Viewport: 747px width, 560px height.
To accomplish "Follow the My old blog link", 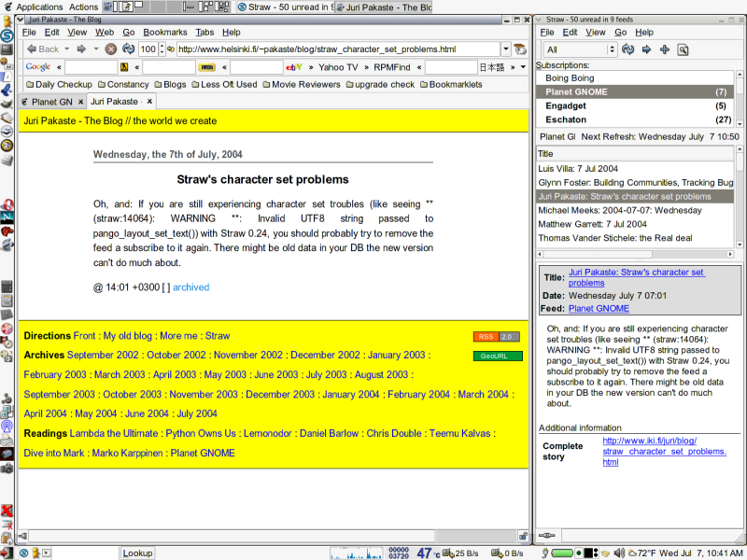I will click(x=127, y=336).
